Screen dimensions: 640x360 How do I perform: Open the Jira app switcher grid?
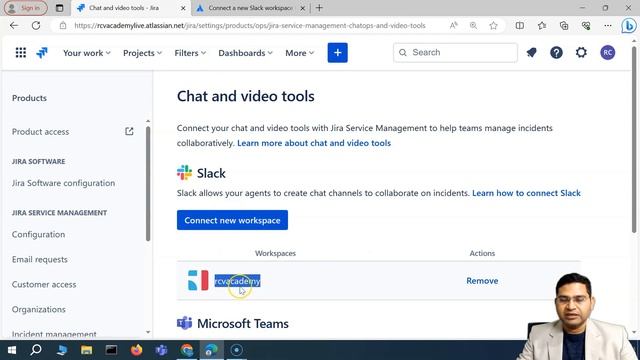[x=21, y=53]
